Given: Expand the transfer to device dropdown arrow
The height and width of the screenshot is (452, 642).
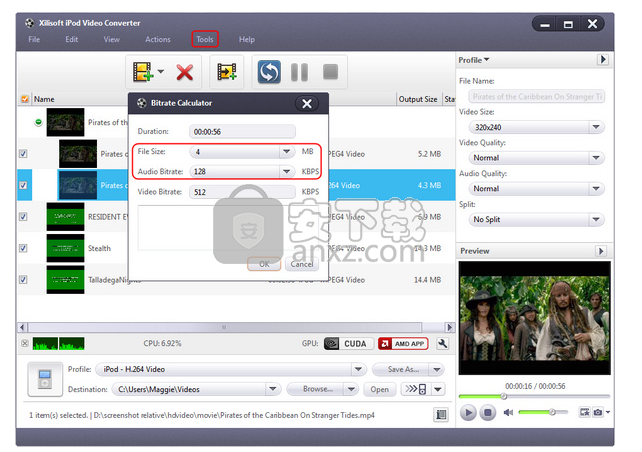Looking at the screenshot, I should pyautogui.click(x=438, y=389).
